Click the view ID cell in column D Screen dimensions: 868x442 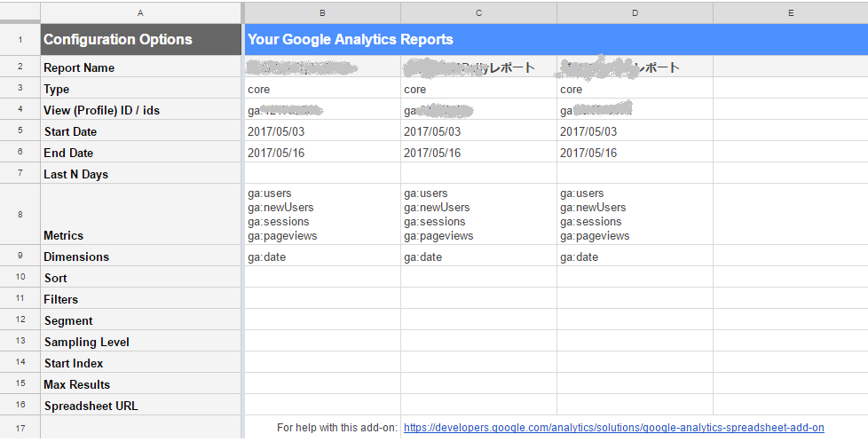635,110
